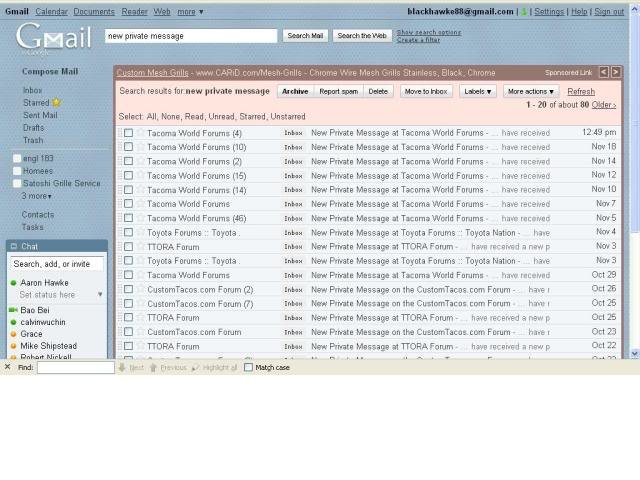Click the Find text field
Image resolution: width=640 pixels, height=480 pixels.
[x=76, y=367]
